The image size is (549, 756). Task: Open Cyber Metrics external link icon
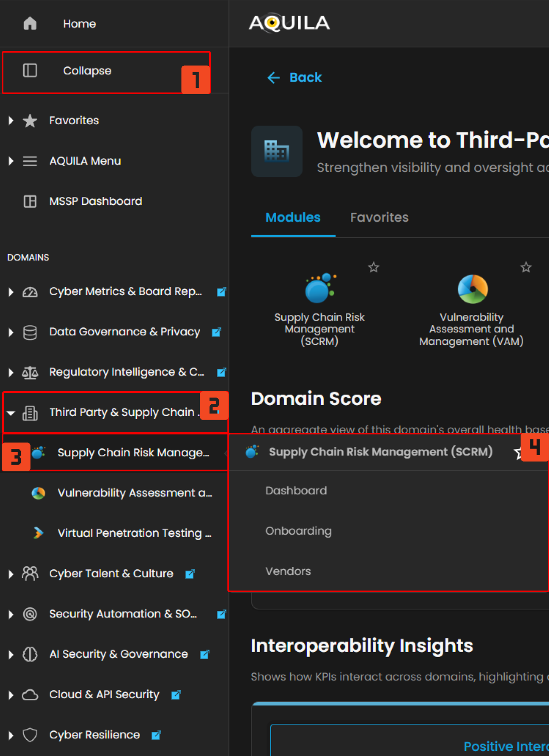point(221,291)
